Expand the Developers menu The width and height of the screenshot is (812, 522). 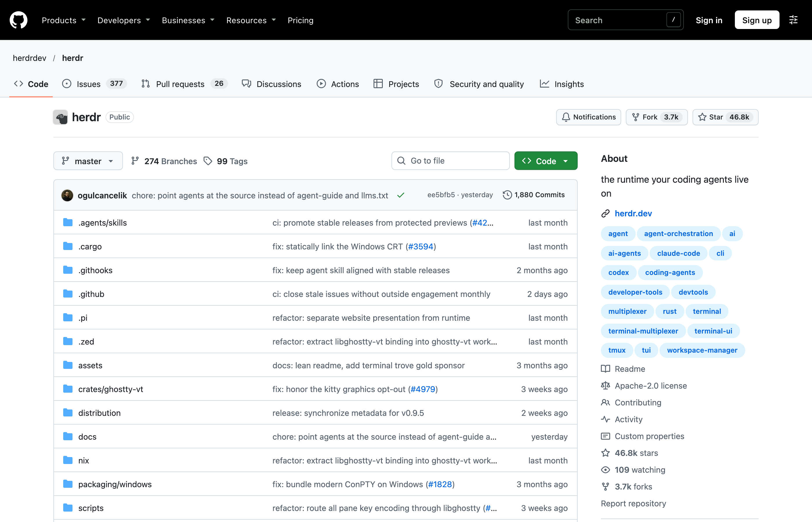(124, 20)
